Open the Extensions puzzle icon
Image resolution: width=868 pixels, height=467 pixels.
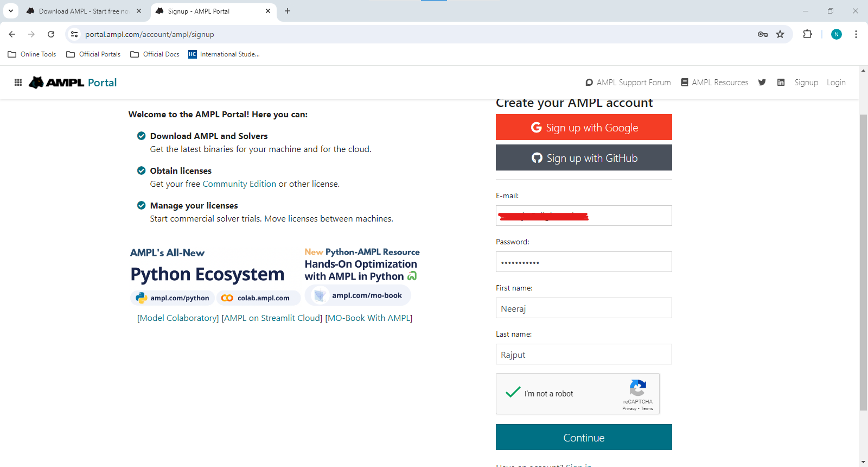[x=808, y=34]
